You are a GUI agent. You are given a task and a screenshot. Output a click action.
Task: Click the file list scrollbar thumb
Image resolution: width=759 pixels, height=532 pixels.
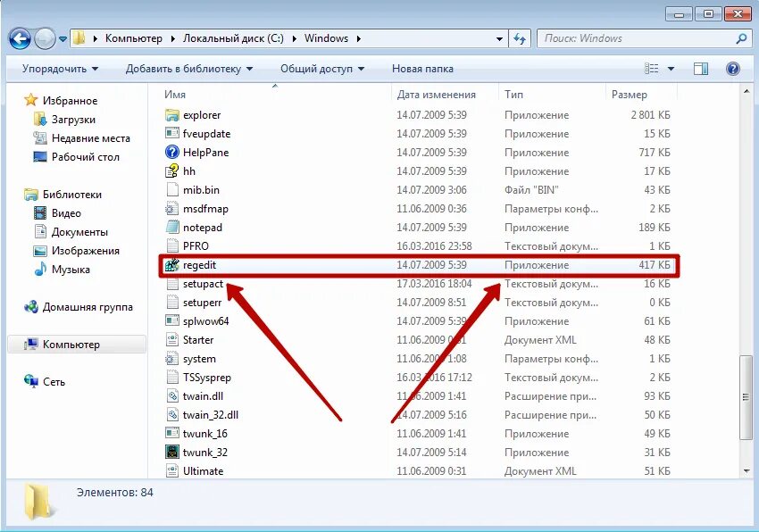click(x=746, y=397)
